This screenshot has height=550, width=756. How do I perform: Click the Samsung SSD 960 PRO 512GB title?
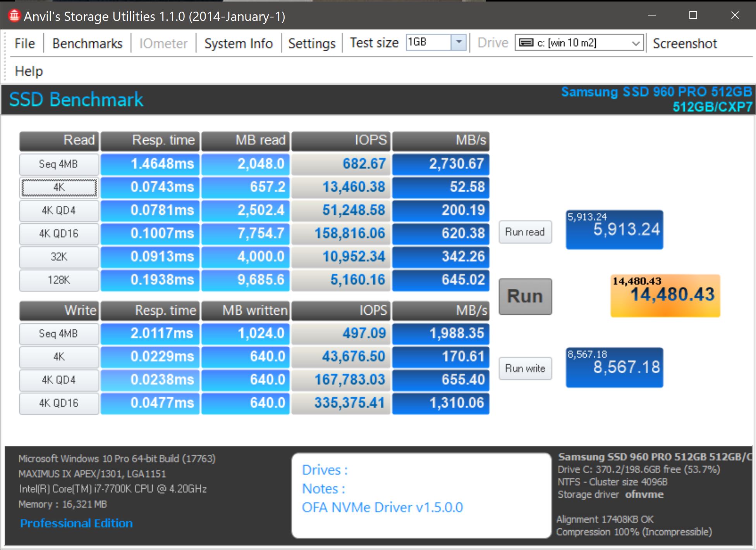tap(656, 92)
